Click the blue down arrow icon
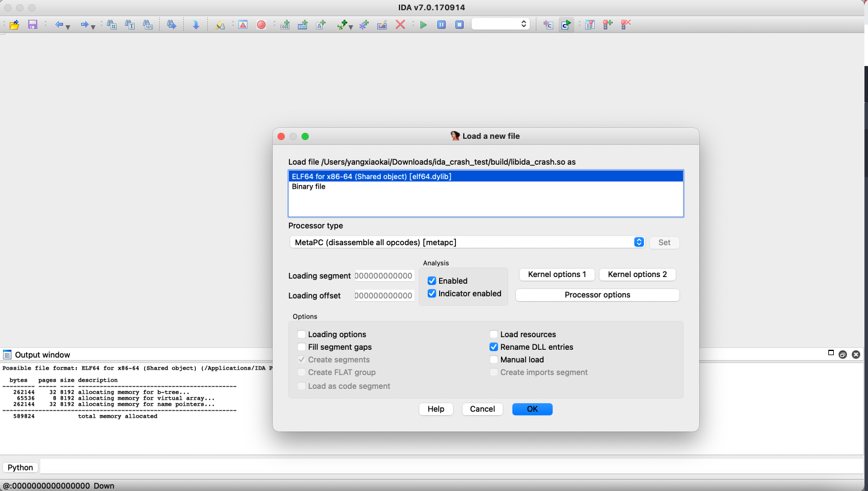Image resolution: width=868 pixels, height=491 pixels. click(x=196, y=25)
